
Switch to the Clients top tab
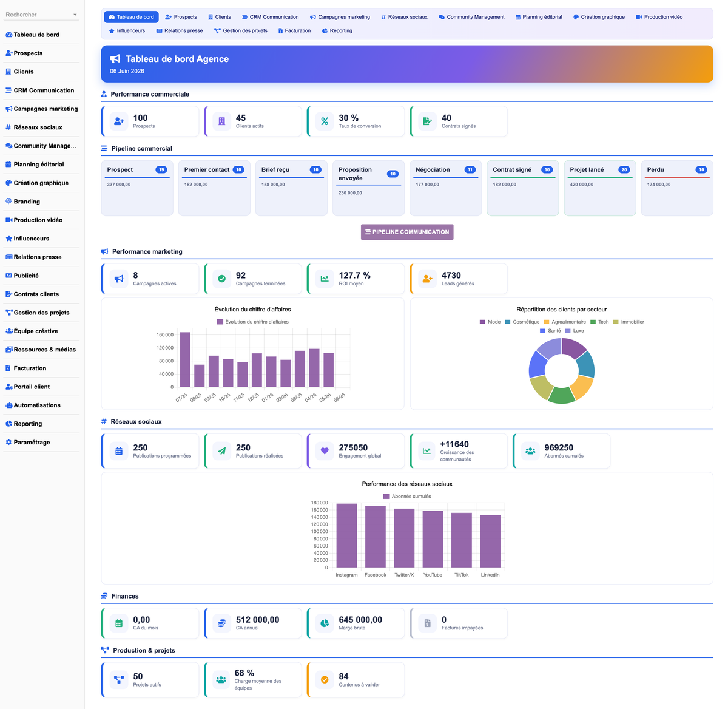pos(219,17)
